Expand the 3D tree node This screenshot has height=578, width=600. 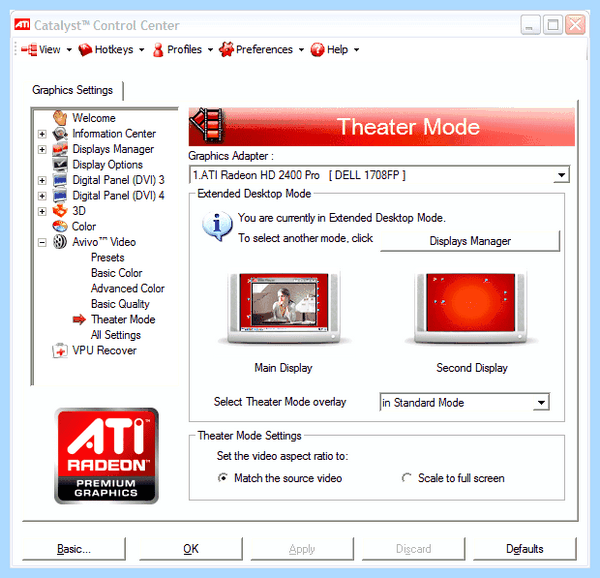point(42,212)
